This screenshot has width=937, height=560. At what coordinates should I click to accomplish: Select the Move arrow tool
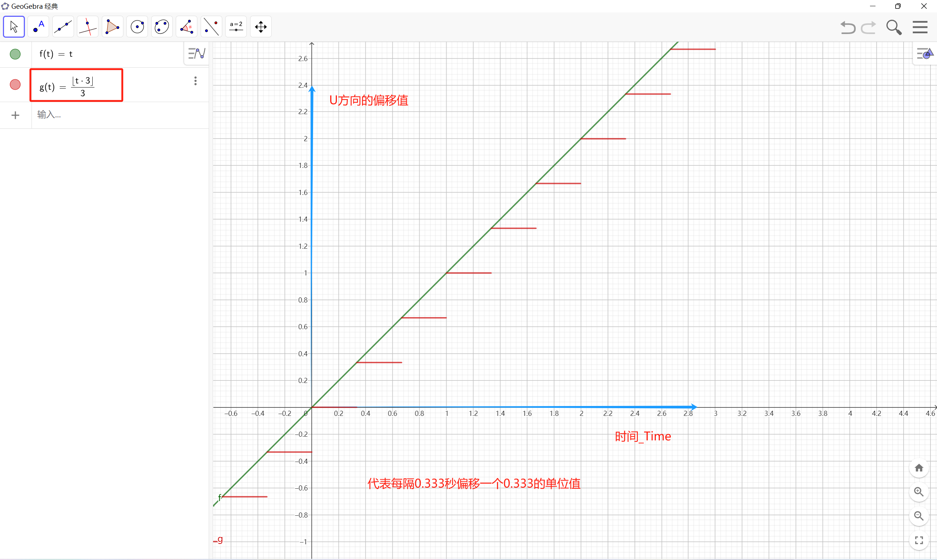tap(14, 27)
